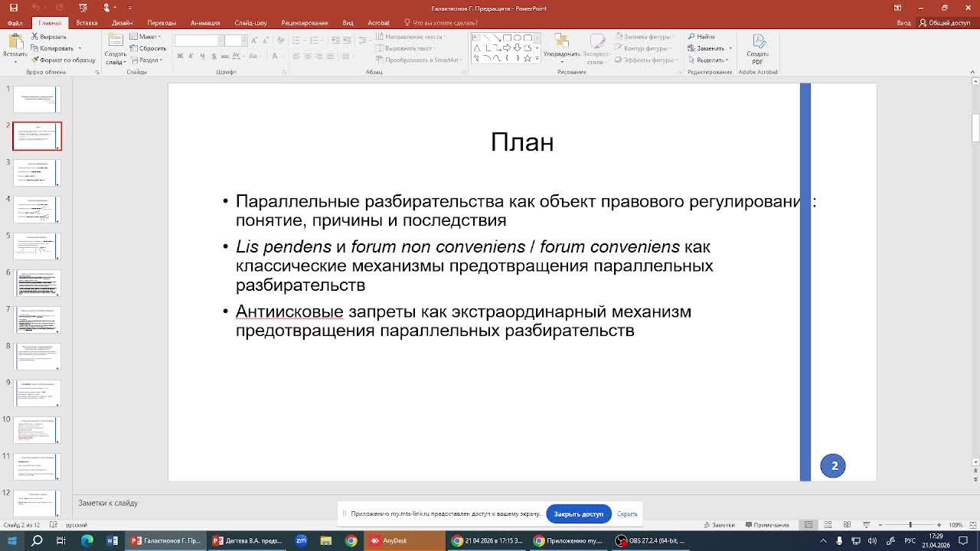Select the oval shape in shapes gallery
980x551 pixels.
click(x=517, y=37)
